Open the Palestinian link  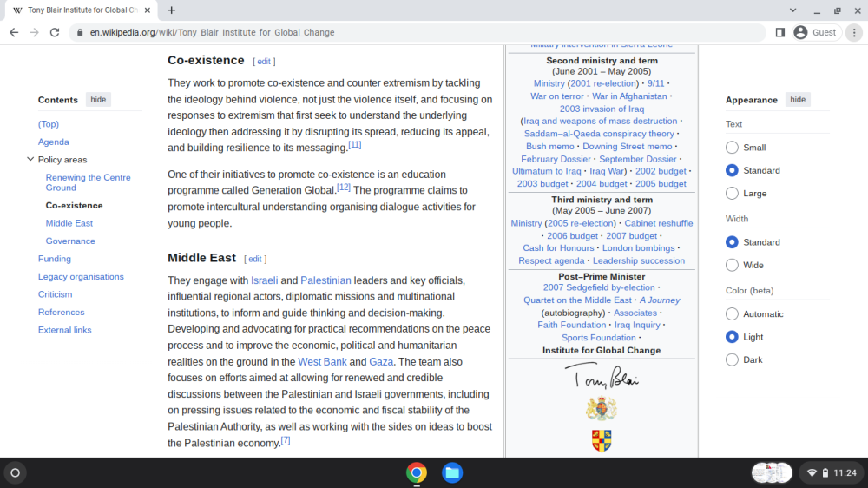click(x=325, y=280)
